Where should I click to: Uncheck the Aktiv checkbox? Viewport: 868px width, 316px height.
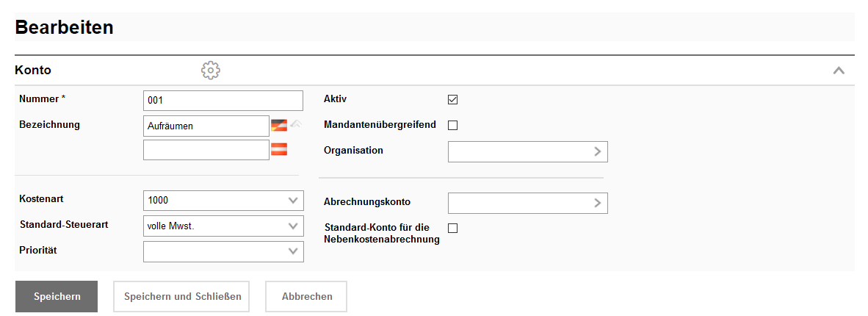pyautogui.click(x=452, y=100)
